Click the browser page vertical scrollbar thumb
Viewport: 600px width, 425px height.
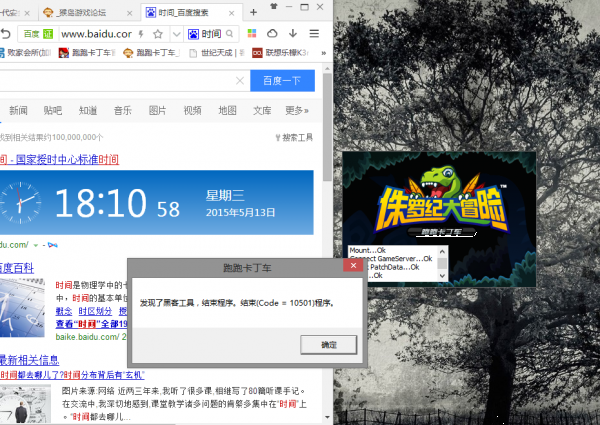pos(327,126)
